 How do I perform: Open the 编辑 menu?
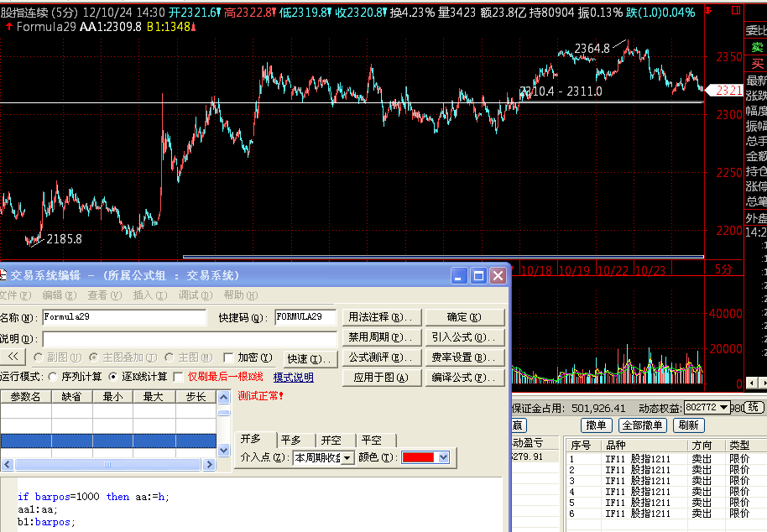(x=60, y=295)
